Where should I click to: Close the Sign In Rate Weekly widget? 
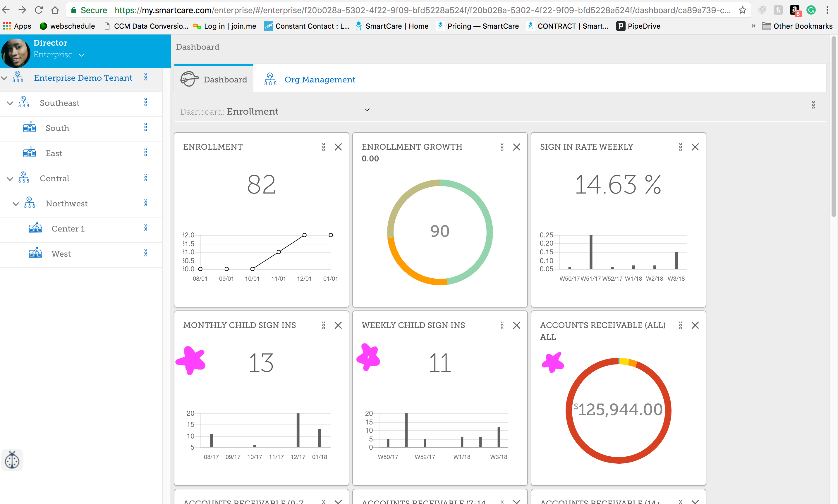click(695, 147)
